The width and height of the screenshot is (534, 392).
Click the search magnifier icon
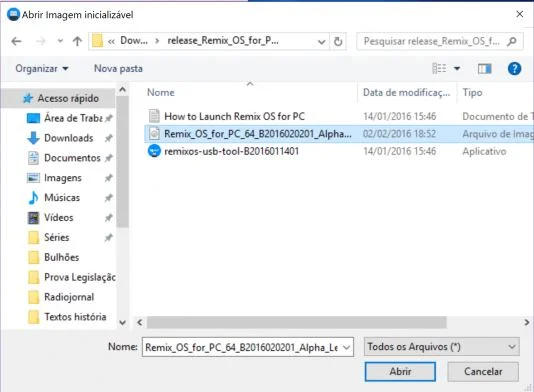[x=512, y=41]
